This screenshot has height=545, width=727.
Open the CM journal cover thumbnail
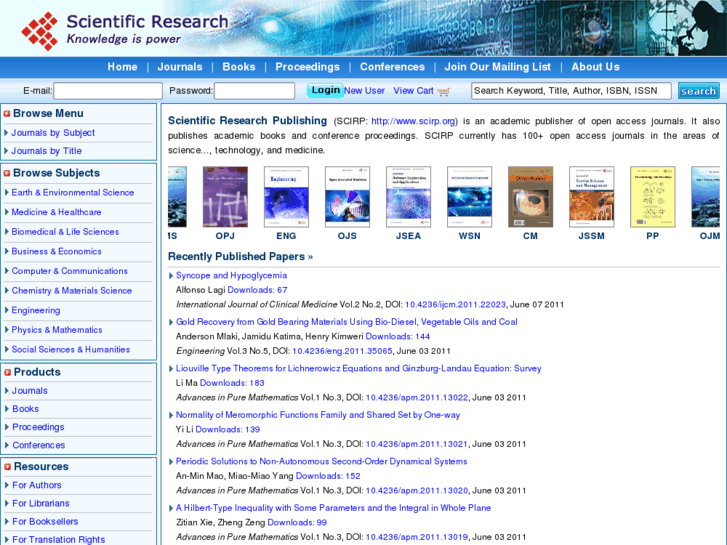[530, 197]
